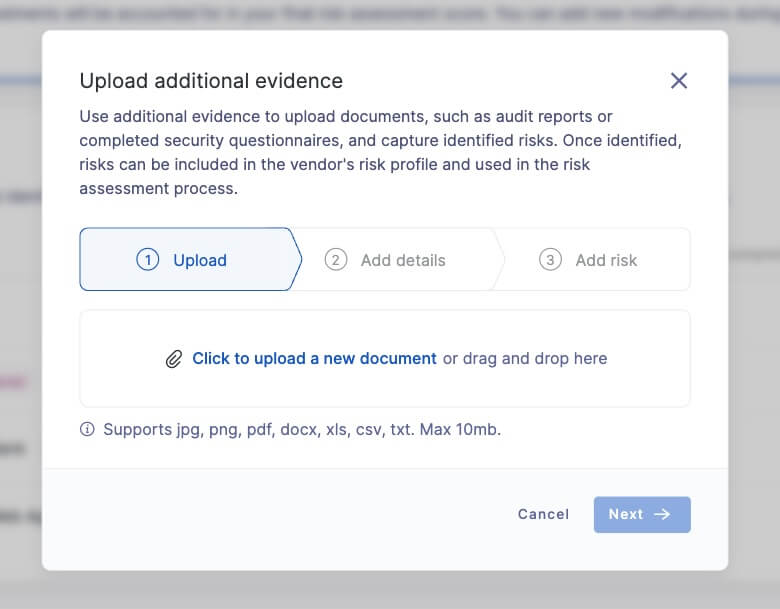Click the paperclip attachment icon

(x=174, y=359)
